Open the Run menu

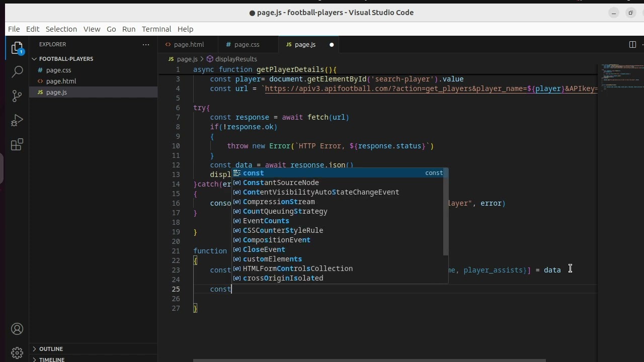129,29
